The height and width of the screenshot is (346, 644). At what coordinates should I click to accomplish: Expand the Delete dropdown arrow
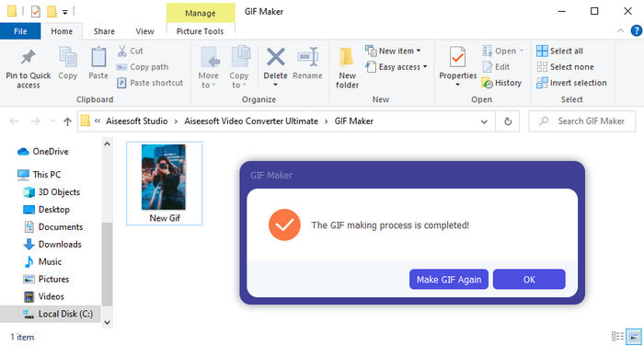pyautogui.click(x=276, y=85)
